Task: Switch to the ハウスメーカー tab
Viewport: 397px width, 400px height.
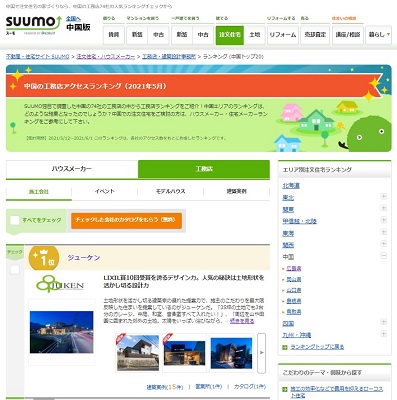Action: (72, 169)
